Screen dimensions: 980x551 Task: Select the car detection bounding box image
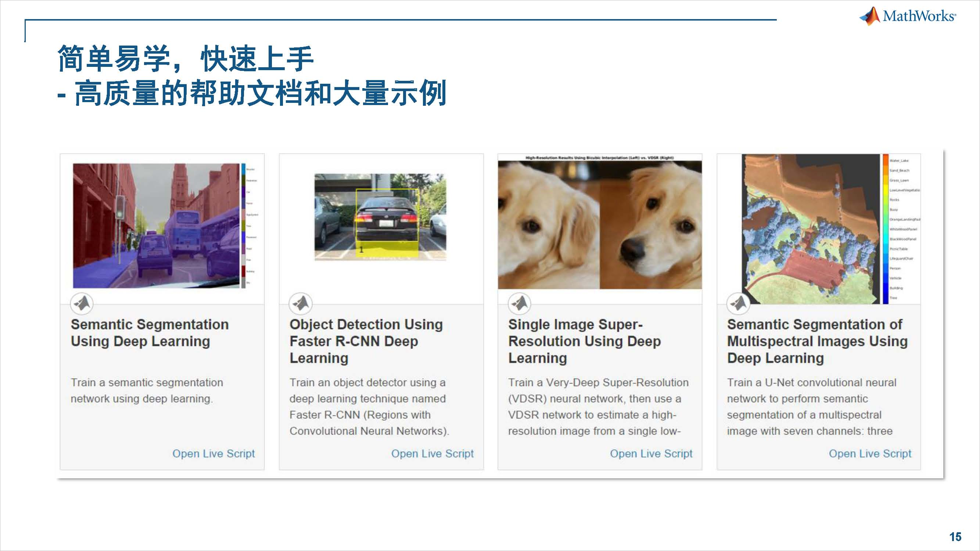(380, 217)
